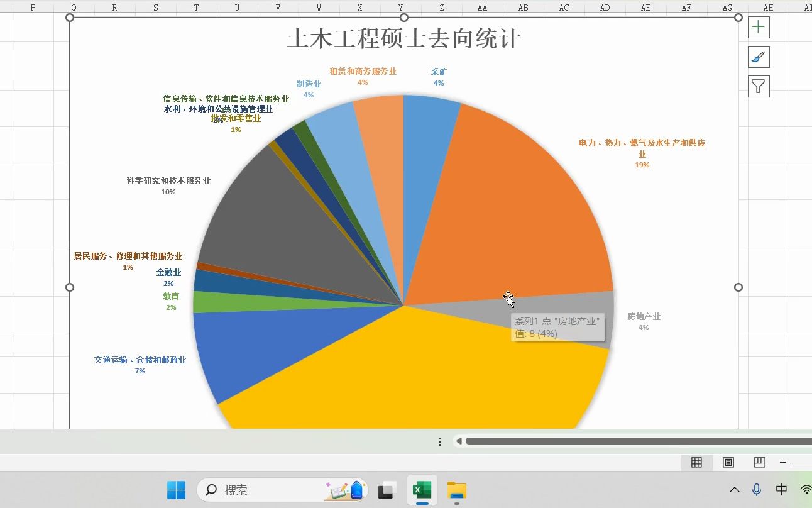Click the 制造业 data label
812x508 pixels.
[309, 89]
